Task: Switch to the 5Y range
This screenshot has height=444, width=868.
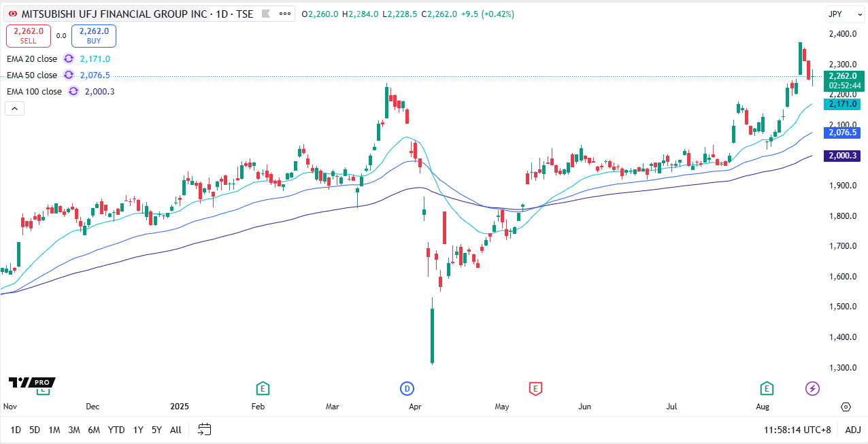Action: click(x=156, y=430)
